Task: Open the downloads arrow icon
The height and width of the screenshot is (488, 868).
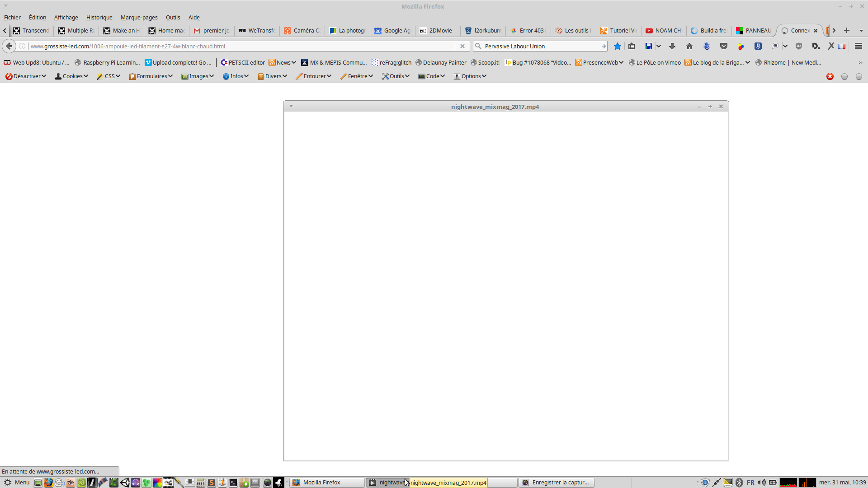Action: tap(672, 46)
